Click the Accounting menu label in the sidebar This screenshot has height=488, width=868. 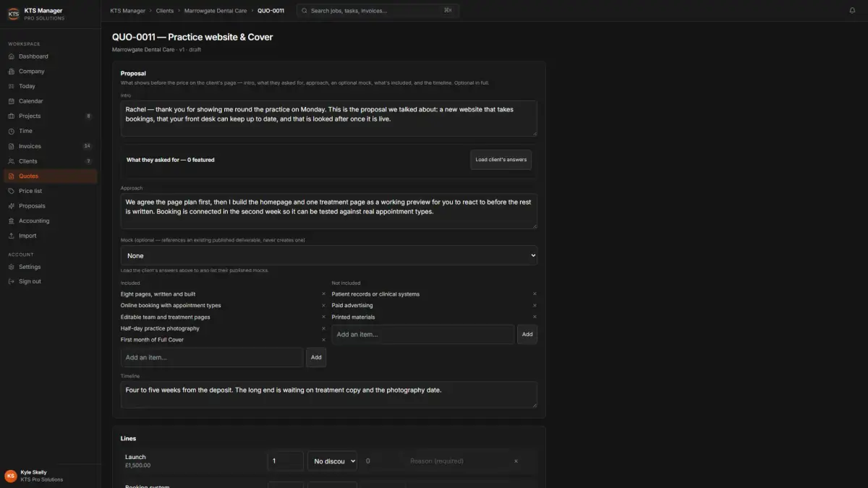[34, 221]
